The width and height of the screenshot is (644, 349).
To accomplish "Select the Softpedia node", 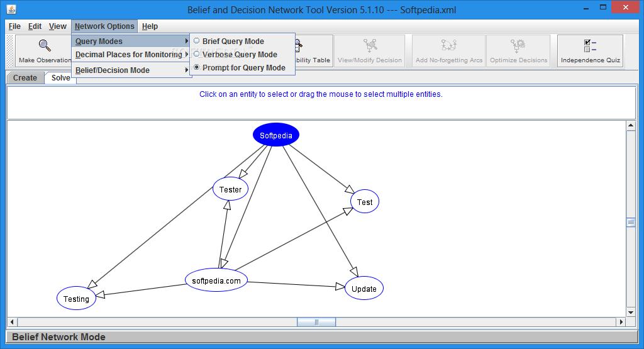I will pos(276,135).
